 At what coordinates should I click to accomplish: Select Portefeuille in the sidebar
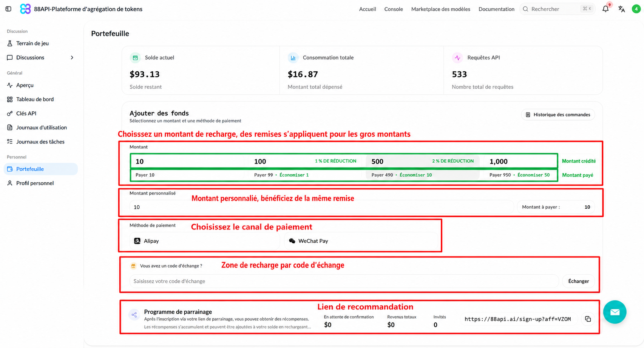(x=41, y=169)
